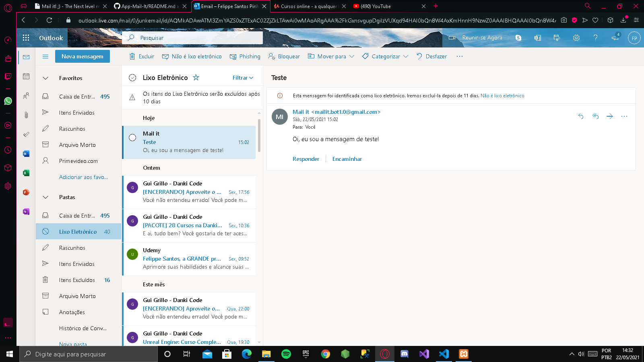The height and width of the screenshot is (362, 644).
Task: Select the Sex 17:56 Gui Grillo message avatar
Action: [x=132, y=187]
